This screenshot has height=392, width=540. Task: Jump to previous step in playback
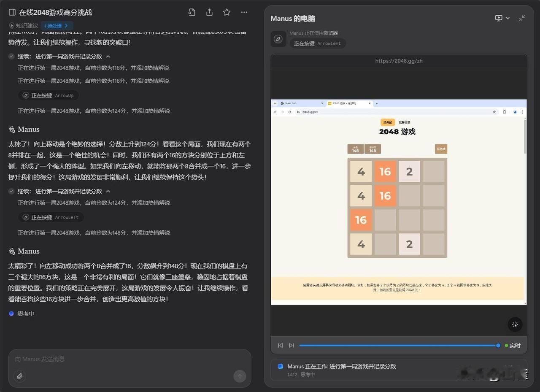tap(280, 345)
